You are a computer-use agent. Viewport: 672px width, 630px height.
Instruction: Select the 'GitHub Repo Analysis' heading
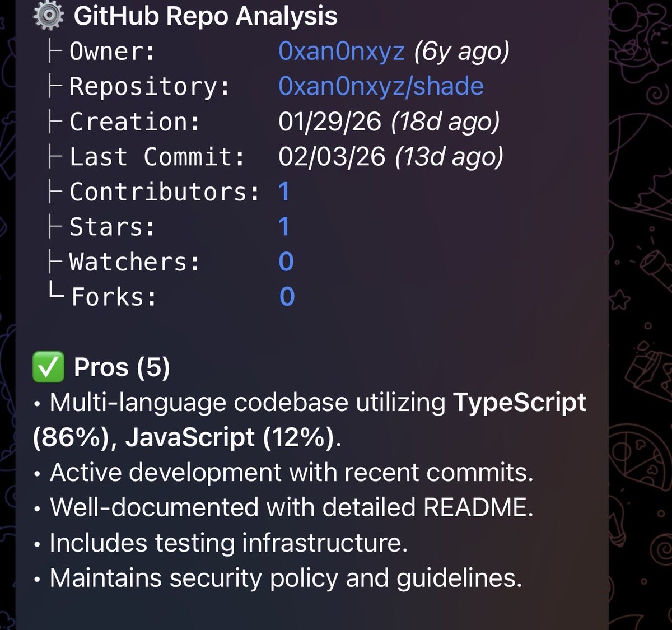click(x=206, y=16)
